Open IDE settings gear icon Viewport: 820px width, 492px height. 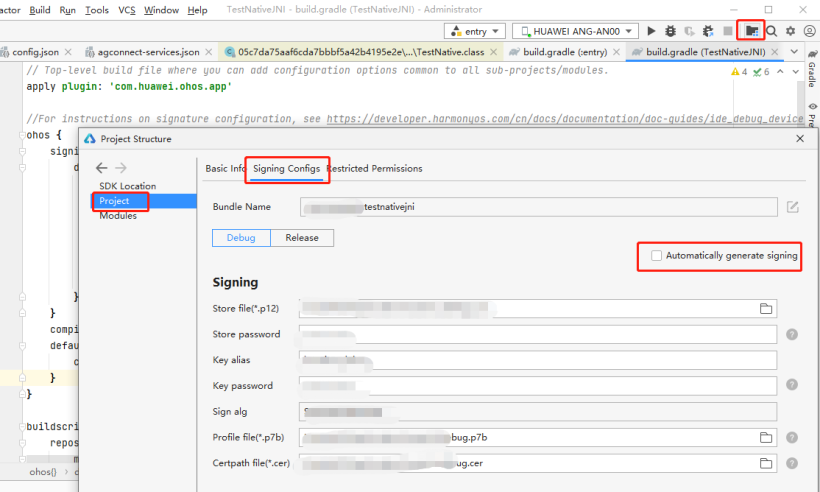tap(790, 32)
